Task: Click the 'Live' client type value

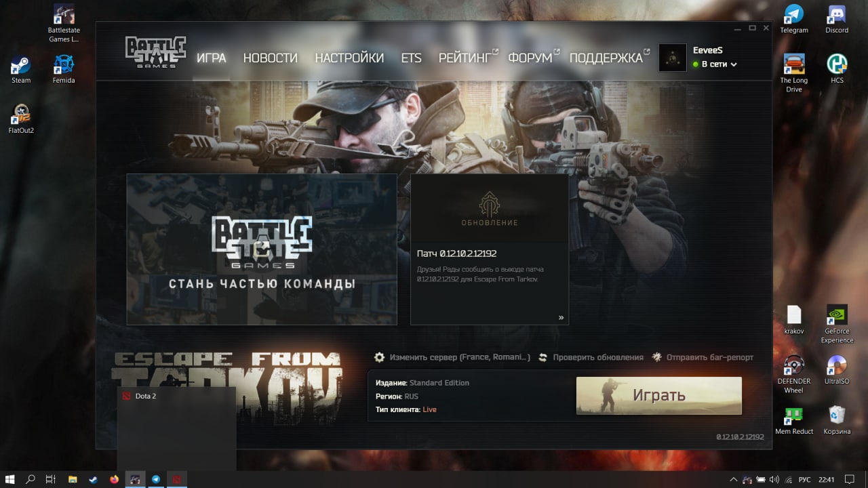Action: 429,409
